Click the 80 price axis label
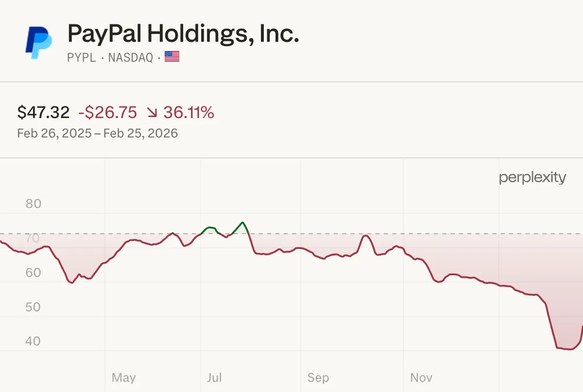The width and height of the screenshot is (583, 392). [x=33, y=204]
